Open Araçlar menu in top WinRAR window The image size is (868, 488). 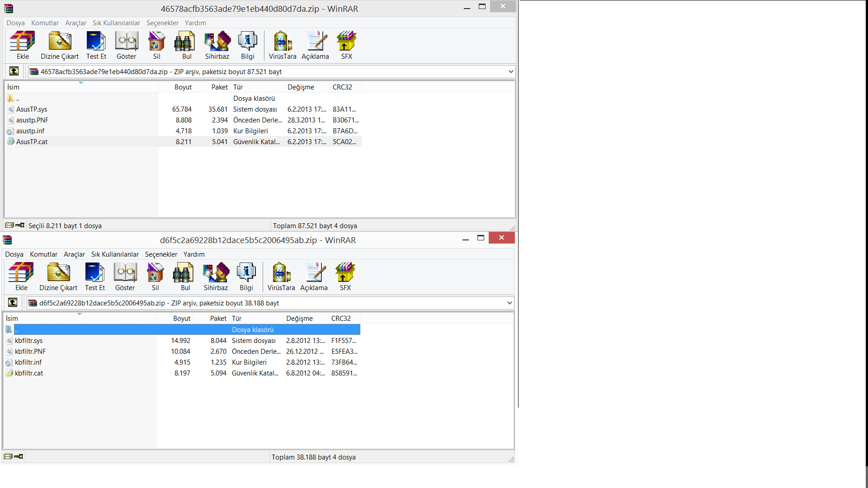tap(75, 23)
